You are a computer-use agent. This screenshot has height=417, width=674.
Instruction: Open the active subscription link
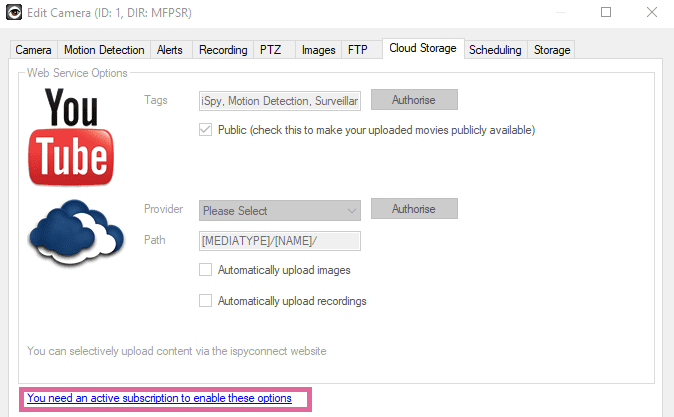point(159,398)
